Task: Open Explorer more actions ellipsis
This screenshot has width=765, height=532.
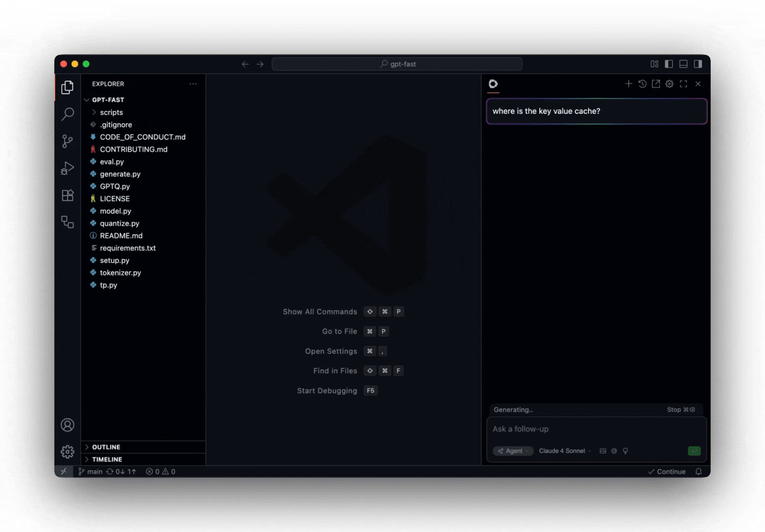Action: tap(193, 84)
